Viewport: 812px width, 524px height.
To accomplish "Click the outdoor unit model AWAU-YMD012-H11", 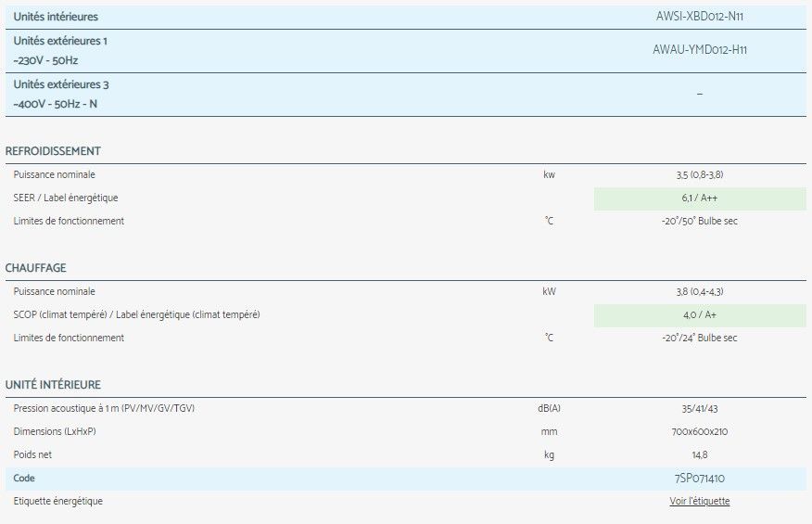I will [699, 50].
